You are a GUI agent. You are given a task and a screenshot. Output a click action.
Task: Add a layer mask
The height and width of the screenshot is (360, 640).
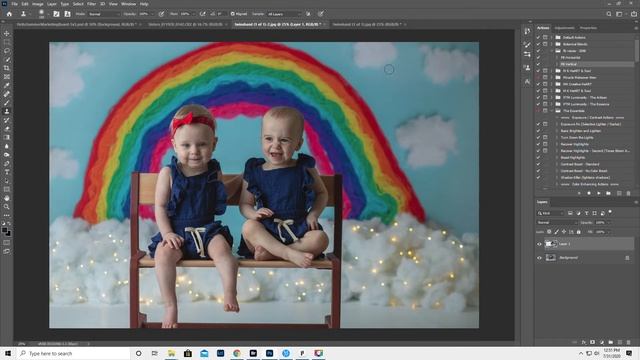click(593, 342)
